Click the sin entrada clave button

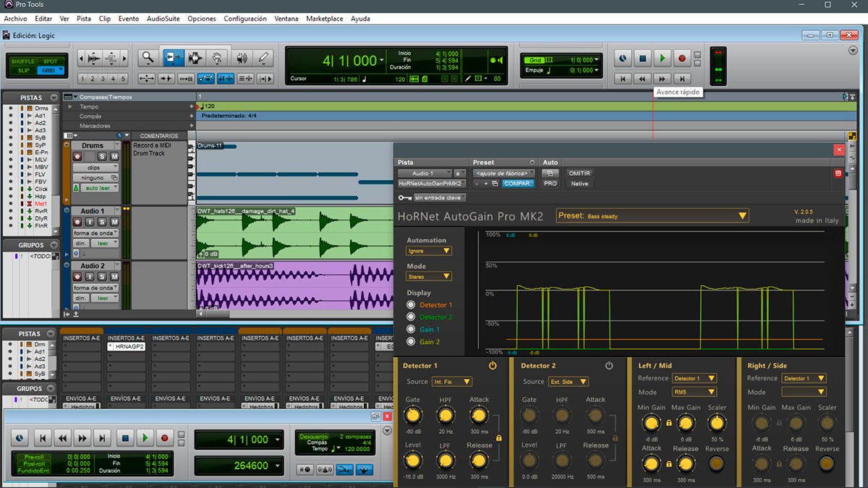point(440,197)
